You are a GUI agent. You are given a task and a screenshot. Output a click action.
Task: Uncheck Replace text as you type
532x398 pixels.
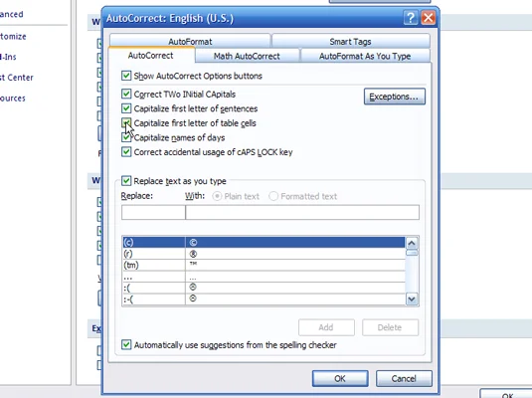126,181
